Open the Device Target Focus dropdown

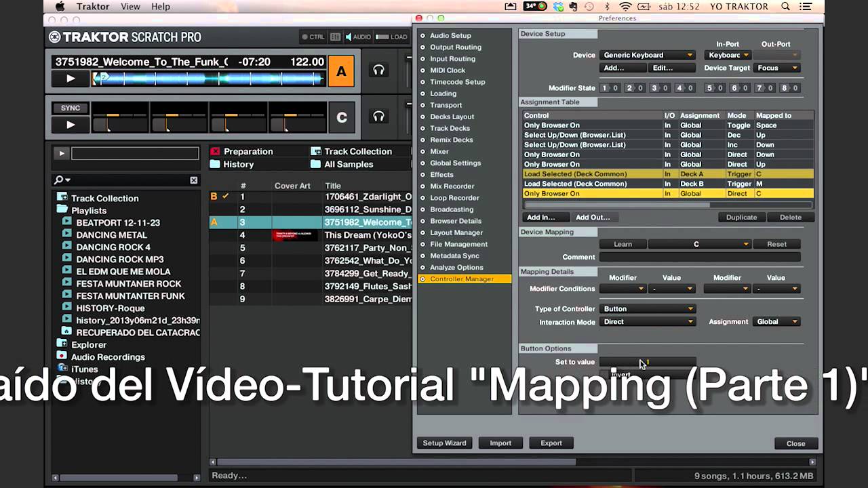(776, 68)
